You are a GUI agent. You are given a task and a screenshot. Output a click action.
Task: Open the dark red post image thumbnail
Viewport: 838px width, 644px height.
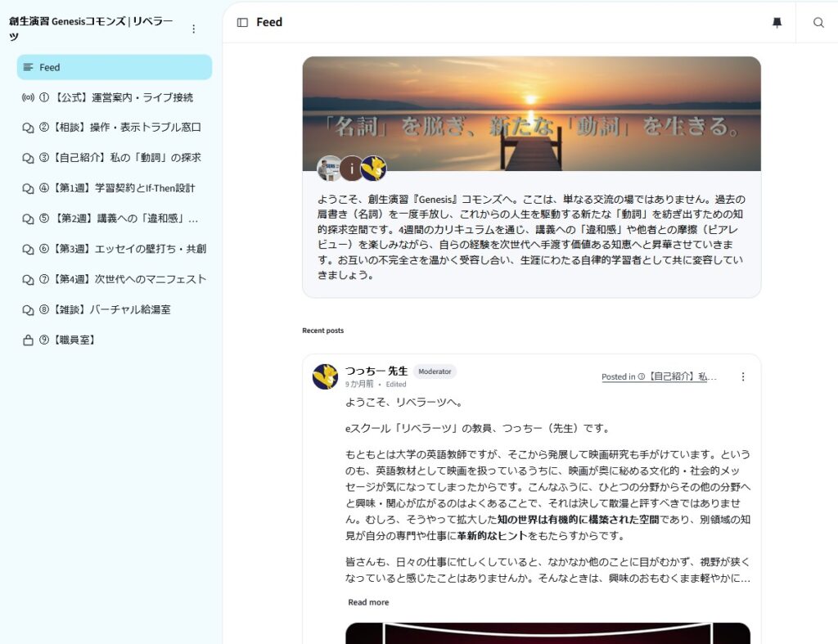tap(547, 633)
